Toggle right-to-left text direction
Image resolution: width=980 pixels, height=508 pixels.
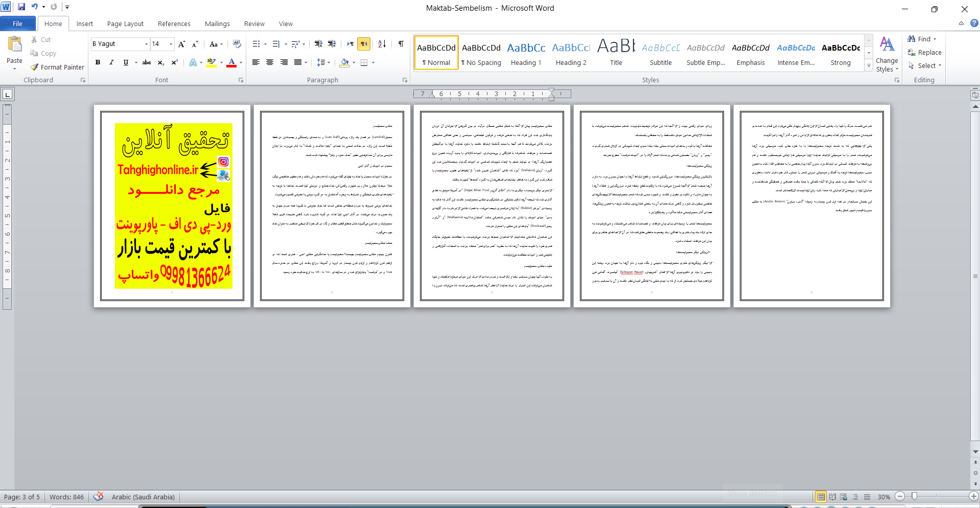(364, 44)
